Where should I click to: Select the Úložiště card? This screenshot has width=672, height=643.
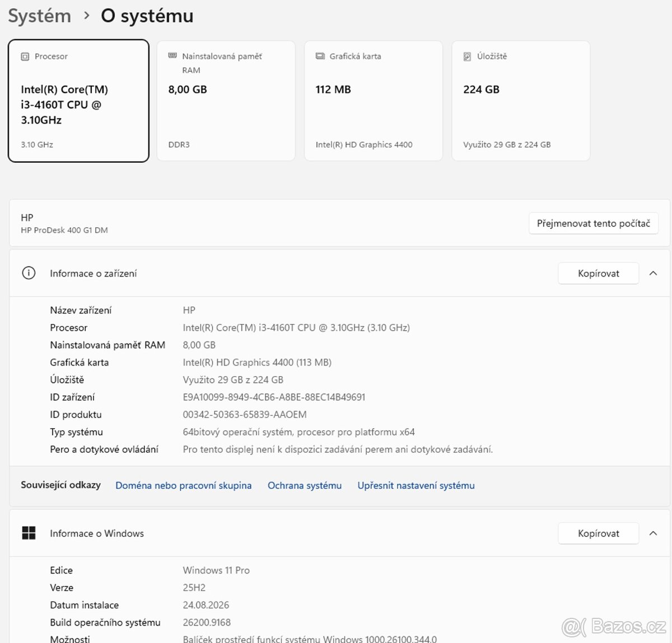point(521,101)
